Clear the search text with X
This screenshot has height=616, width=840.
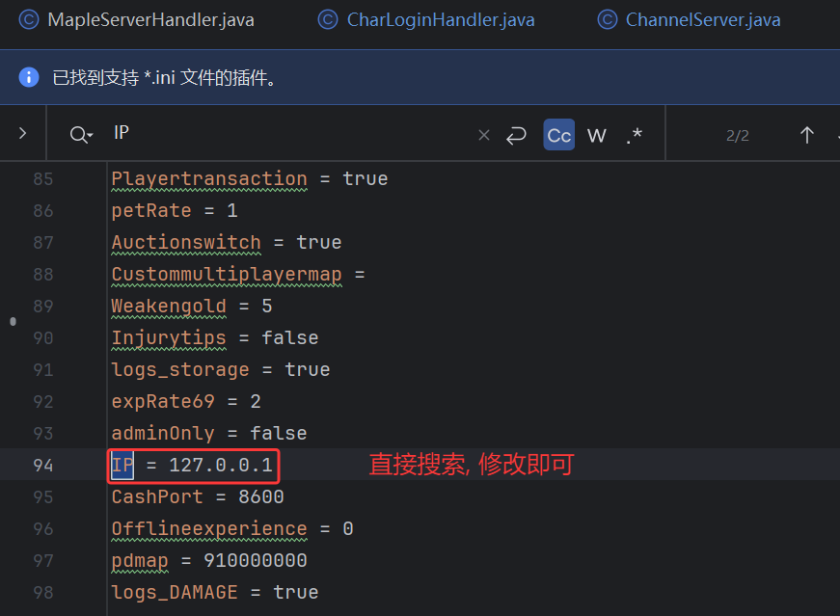484,135
